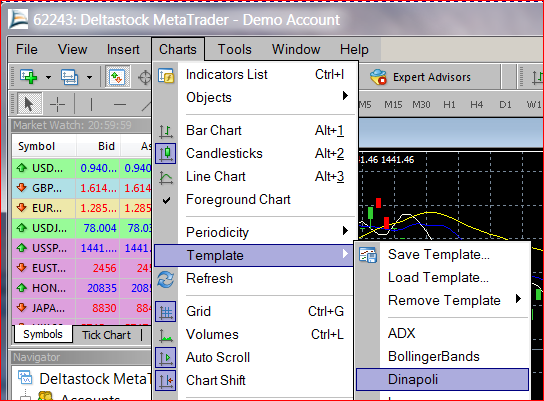This screenshot has width=544, height=401.
Task: Toggle the Market Watch toolbar button
Action: (x=118, y=77)
